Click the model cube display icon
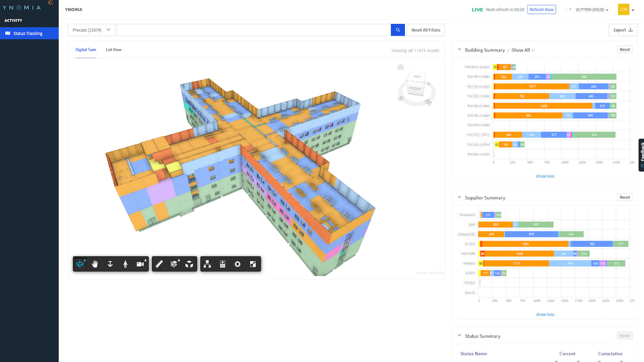This screenshot has width=644, height=362. [x=189, y=264]
